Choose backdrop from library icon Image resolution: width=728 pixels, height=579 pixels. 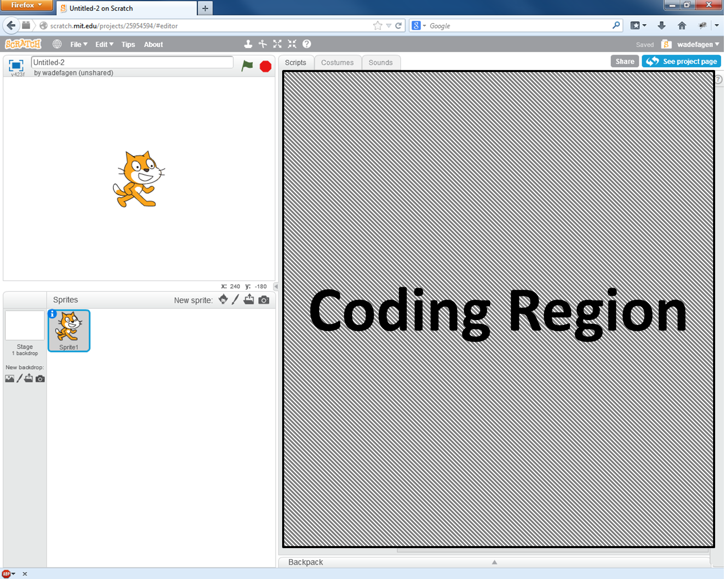[x=9, y=379]
